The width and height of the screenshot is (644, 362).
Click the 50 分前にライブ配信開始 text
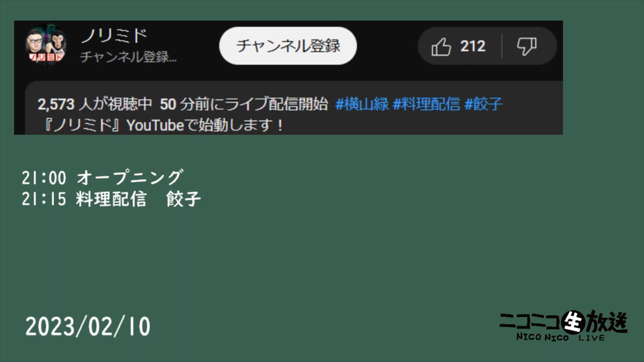click(x=244, y=104)
